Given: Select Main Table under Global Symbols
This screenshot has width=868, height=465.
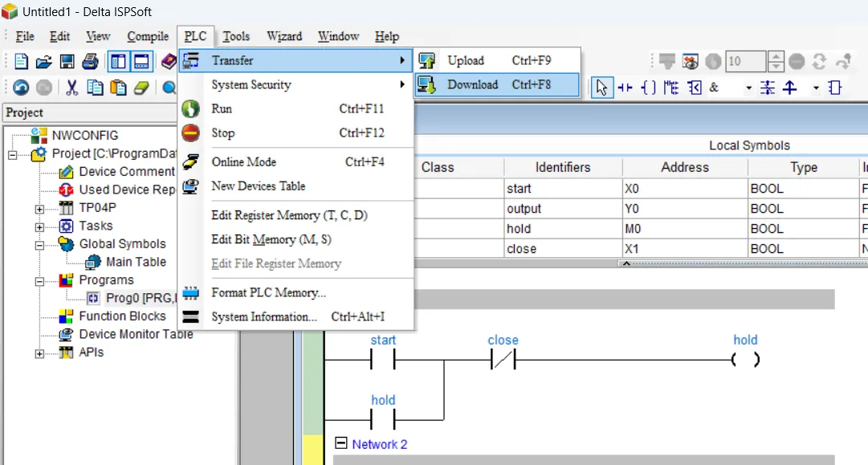Looking at the screenshot, I should (x=136, y=262).
